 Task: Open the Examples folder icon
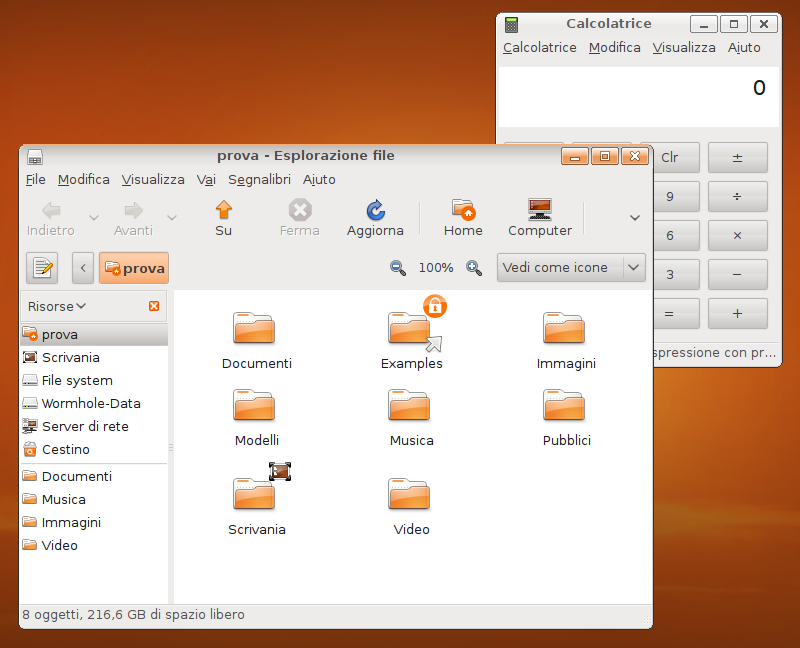tap(411, 329)
